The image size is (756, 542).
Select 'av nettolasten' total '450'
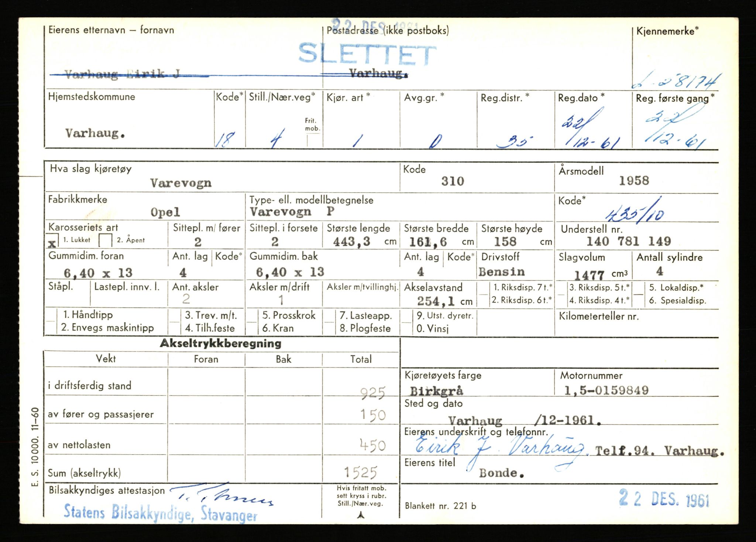point(373,446)
